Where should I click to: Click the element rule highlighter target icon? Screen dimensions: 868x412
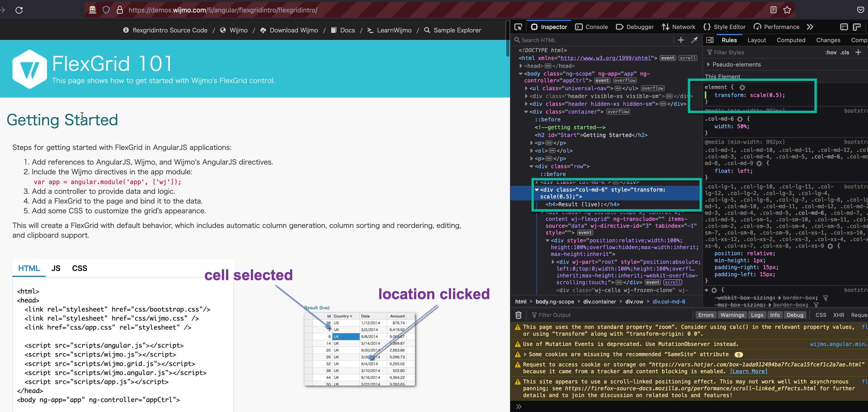(x=742, y=87)
